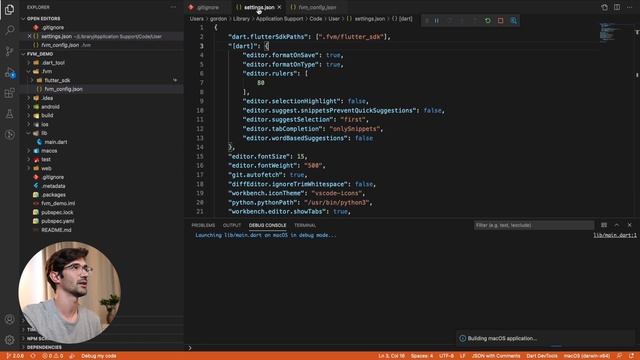Click the sync changes status bar icon
The height and width of the screenshot is (360, 640).
point(33,356)
